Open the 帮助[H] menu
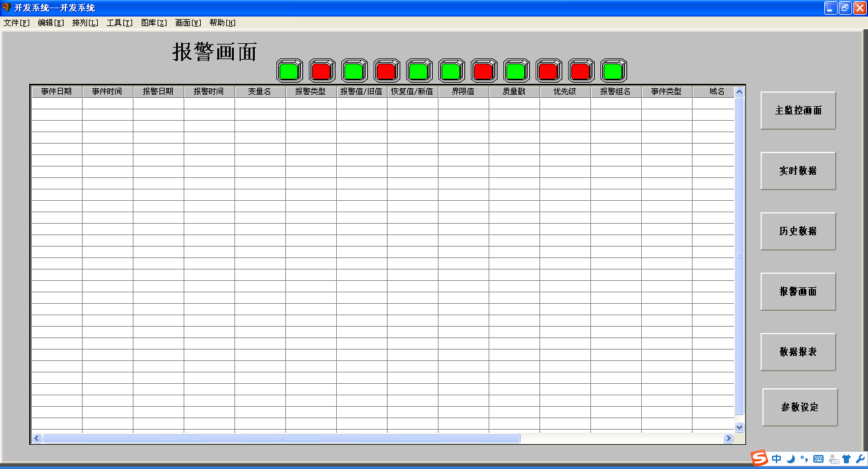The width and height of the screenshot is (868, 469). [222, 23]
